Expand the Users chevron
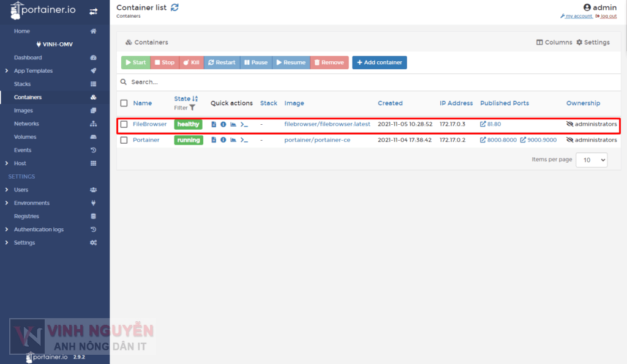The height and width of the screenshot is (364, 627). pos(6,190)
